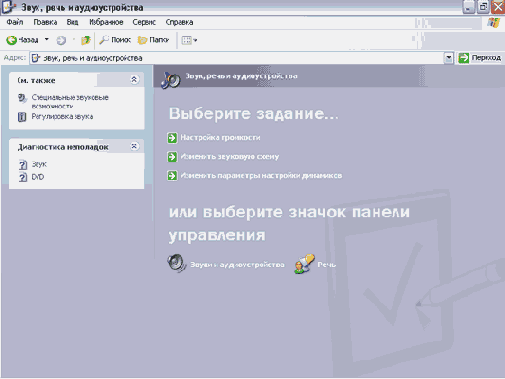The width and height of the screenshot is (505, 379).
Task: Click the green Back (Назад) arrow icon
Action: 12,40
